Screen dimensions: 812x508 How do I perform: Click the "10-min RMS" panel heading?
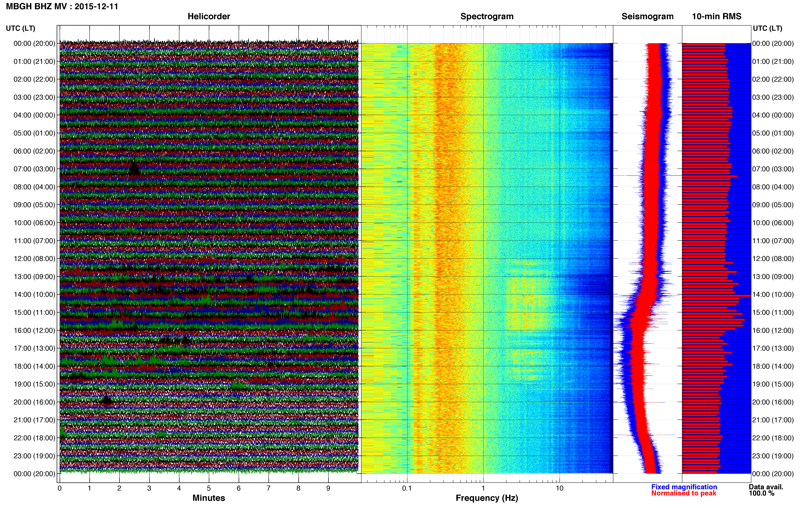(x=717, y=16)
